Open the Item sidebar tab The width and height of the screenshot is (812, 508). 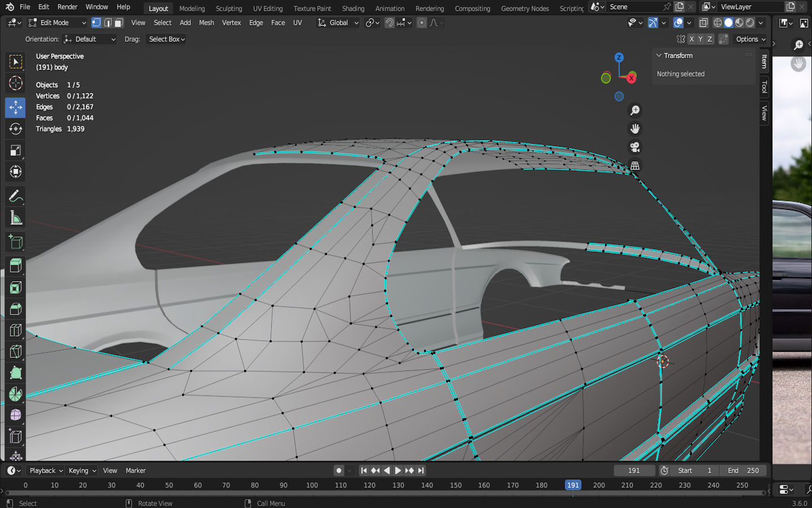pos(764,61)
